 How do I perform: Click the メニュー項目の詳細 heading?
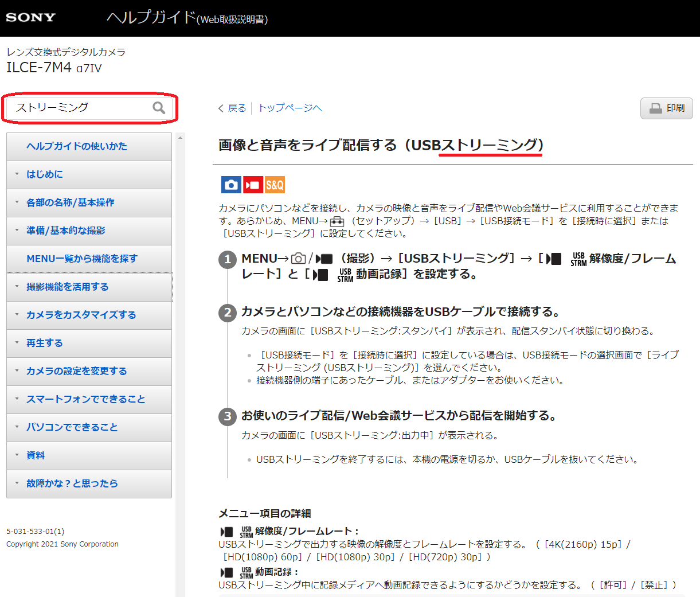point(265,514)
